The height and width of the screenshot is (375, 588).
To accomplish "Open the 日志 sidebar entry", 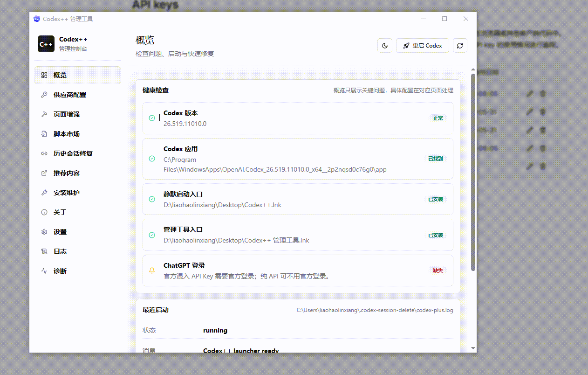I will click(77, 251).
